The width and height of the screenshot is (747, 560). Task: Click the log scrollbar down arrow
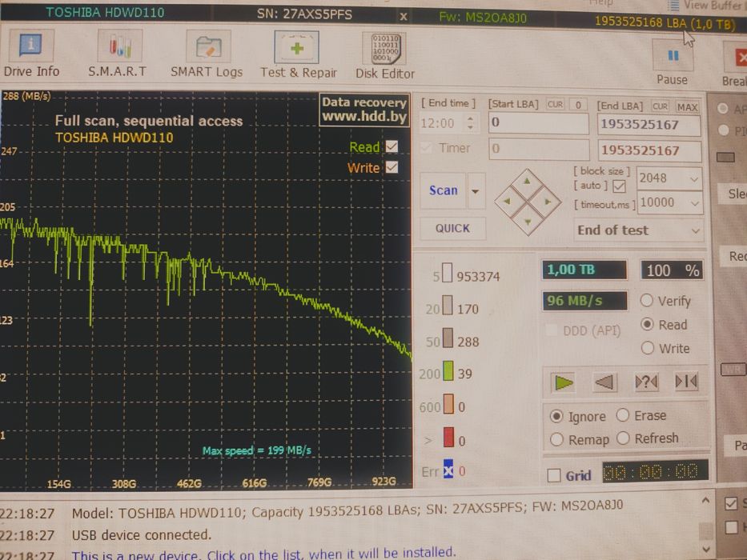pos(706,549)
